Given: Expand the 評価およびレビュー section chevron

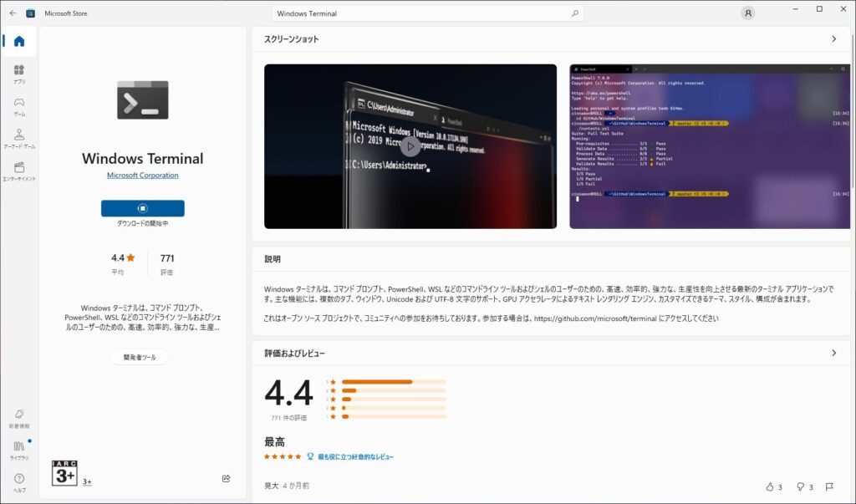Looking at the screenshot, I should (x=833, y=353).
